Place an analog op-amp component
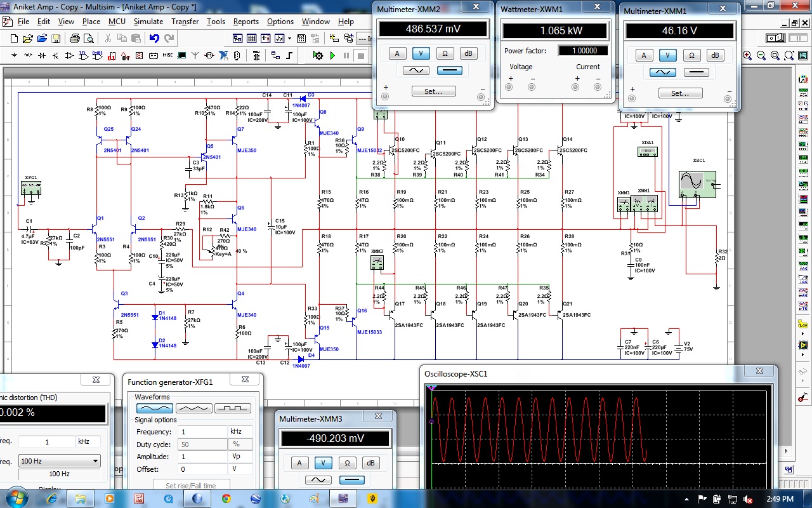Image resolution: width=812 pixels, height=508 pixels. pyautogui.click(x=70, y=55)
